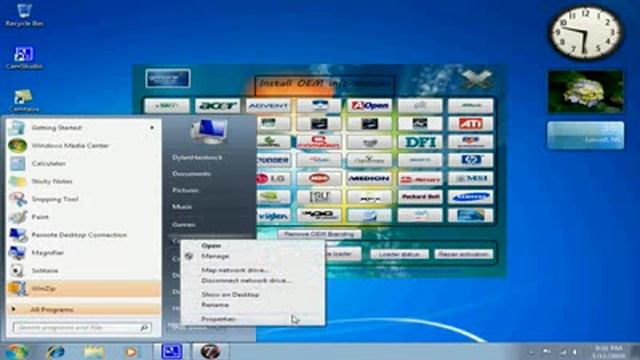Click the Windows Start orb
The height and width of the screenshot is (360, 640).
point(16,351)
